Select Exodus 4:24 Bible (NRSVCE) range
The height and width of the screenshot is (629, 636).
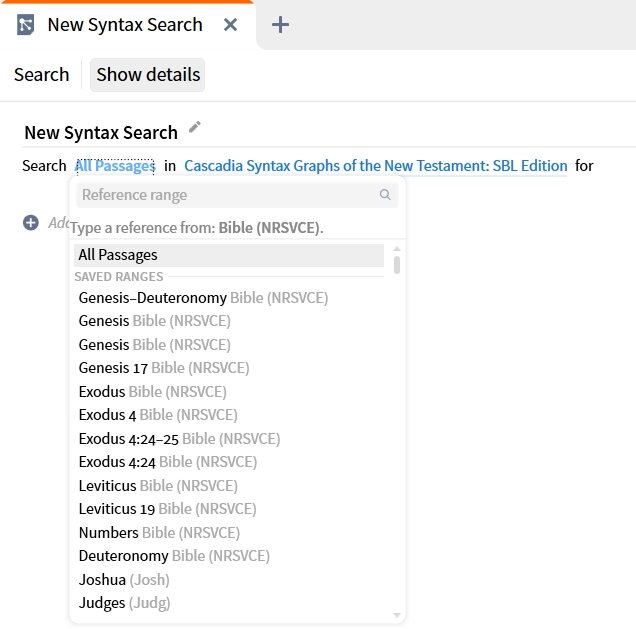pos(229,462)
